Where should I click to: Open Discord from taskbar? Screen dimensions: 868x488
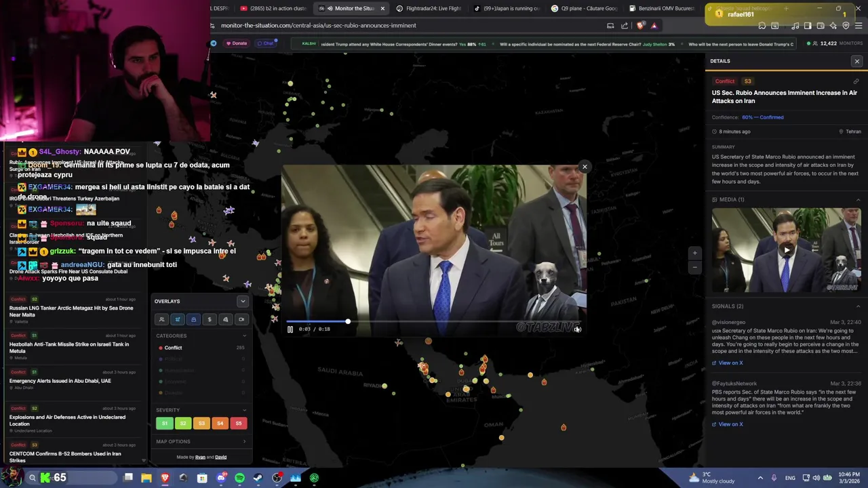click(221, 478)
